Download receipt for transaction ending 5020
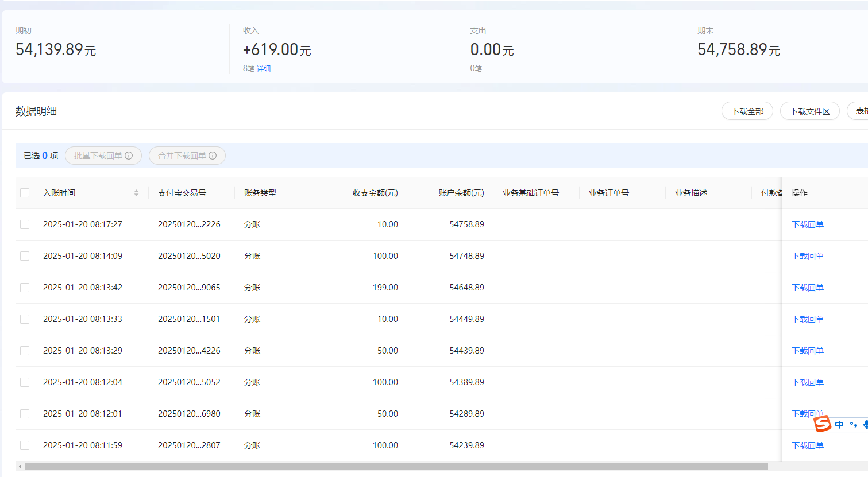This screenshot has width=868, height=477. 808,256
